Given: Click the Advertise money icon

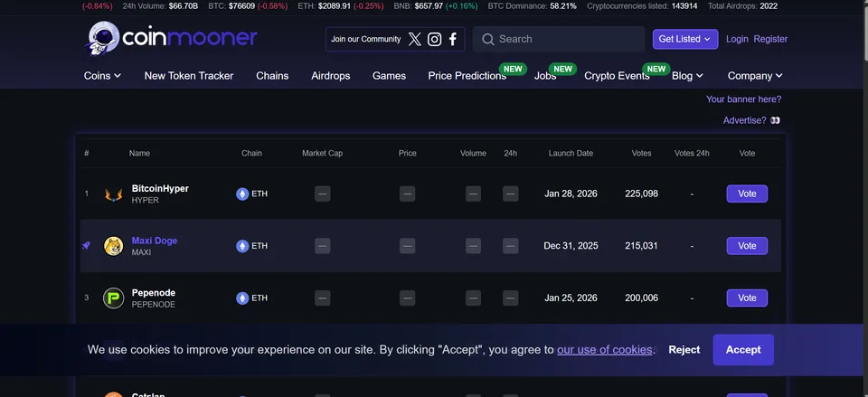Looking at the screenshot, I should pos(775,120).
